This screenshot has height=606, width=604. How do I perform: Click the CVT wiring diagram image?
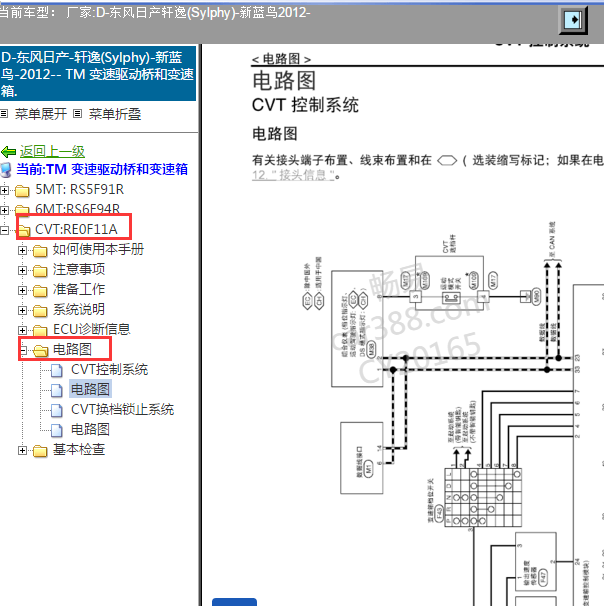(x=453, y=413)
